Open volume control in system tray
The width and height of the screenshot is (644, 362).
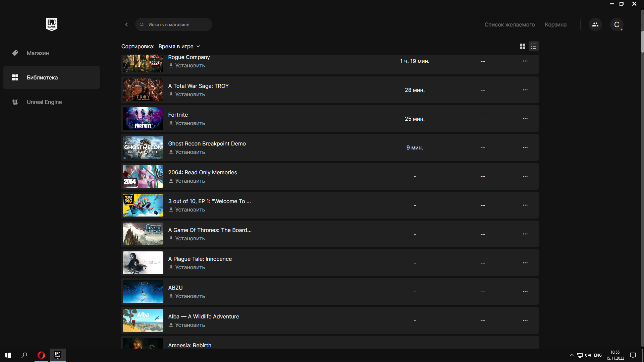pyautogui.click(x=588, y=355)
